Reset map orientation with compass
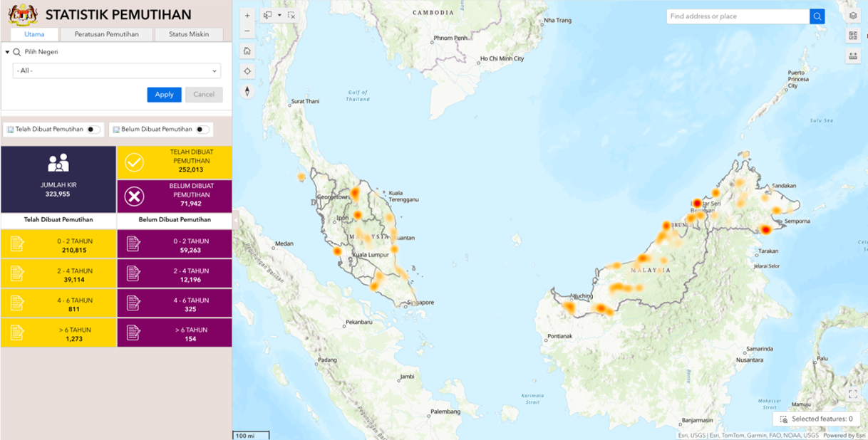 point(247,91)
